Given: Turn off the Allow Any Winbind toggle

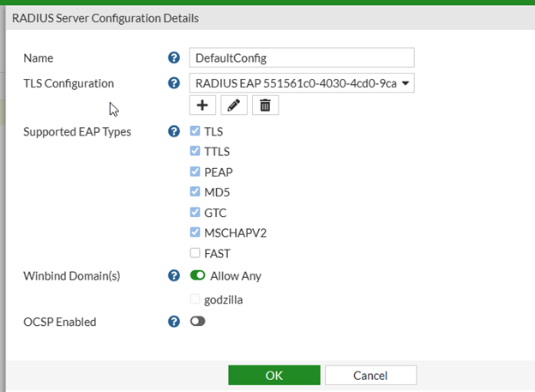Looking at the screenshot, I should (198, 276).
